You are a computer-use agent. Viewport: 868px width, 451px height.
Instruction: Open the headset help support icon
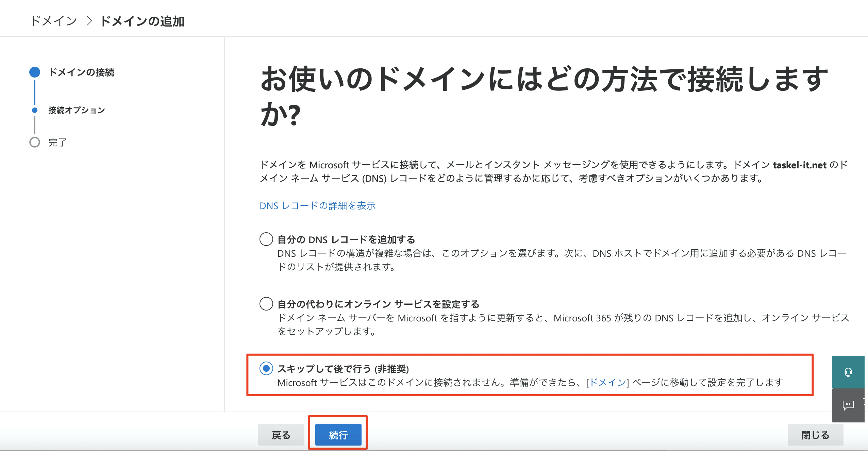pos(848,372)
